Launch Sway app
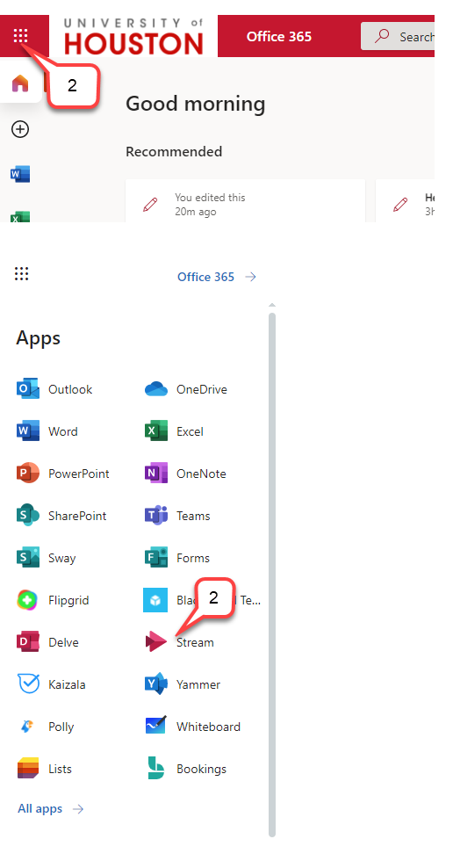The width and height of the screenshot is (453, 868). [x=46, y=558]
